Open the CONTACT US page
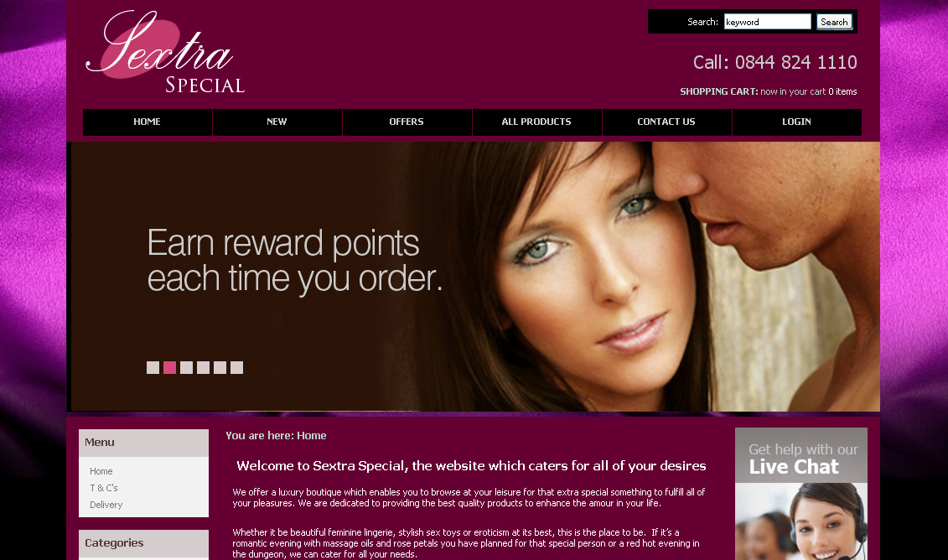Image resolution: width=948 pixels, height=560 pixels. [666, 122]
